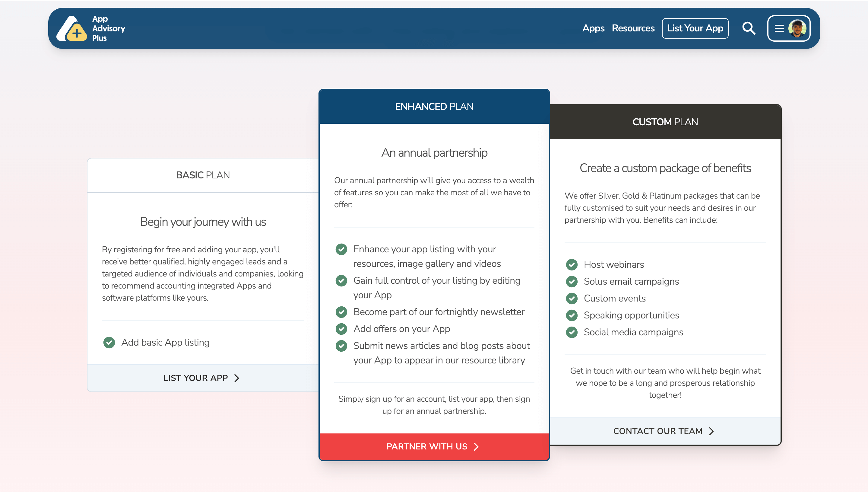The image size is (868, 492).
Task: Click 'Our annual partnership will give you' paragraph
Action: tap(434, 193)
